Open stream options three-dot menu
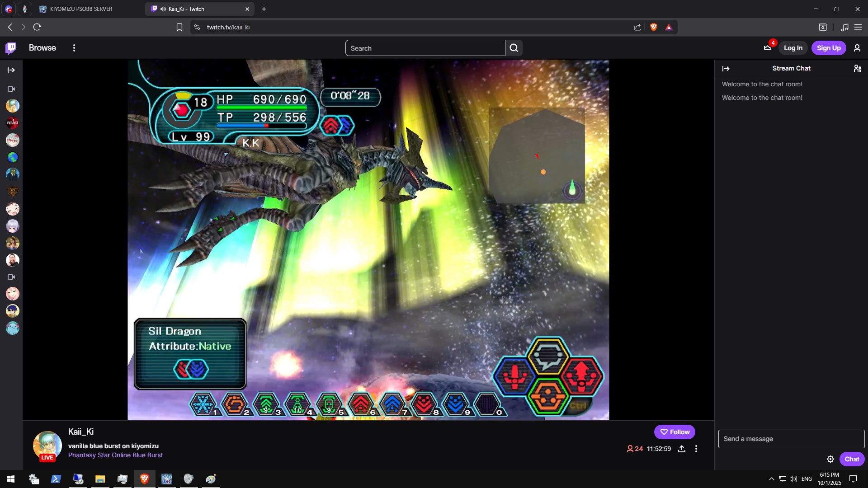Image resolution: width=868 pixels, height=488 pixels. [x=696, y=449]
